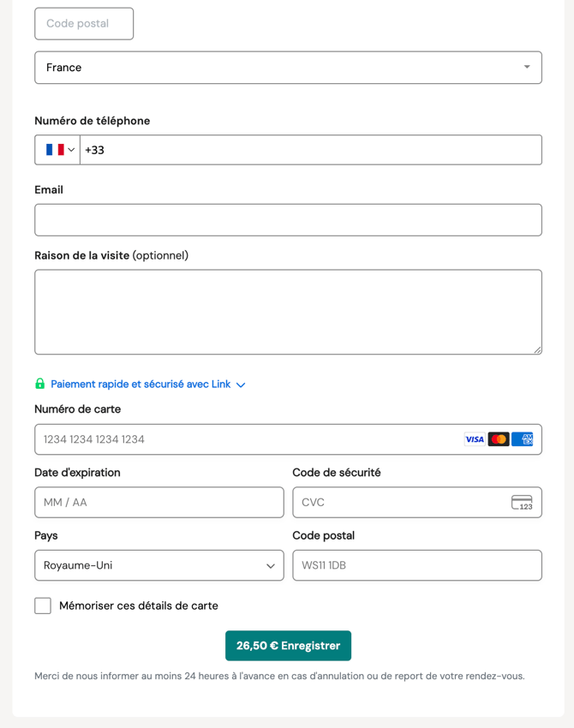Focus the Code postal field at top
574x728 pixels.
84,24
